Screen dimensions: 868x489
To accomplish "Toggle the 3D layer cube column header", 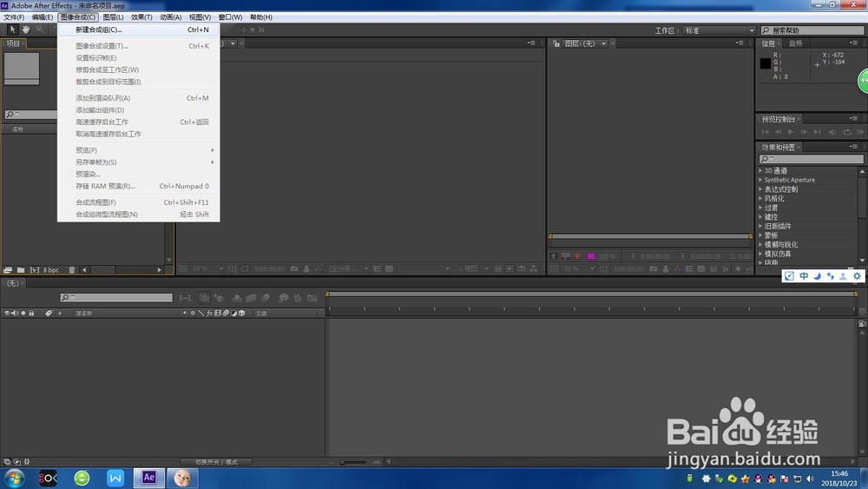I will point(242,313).
